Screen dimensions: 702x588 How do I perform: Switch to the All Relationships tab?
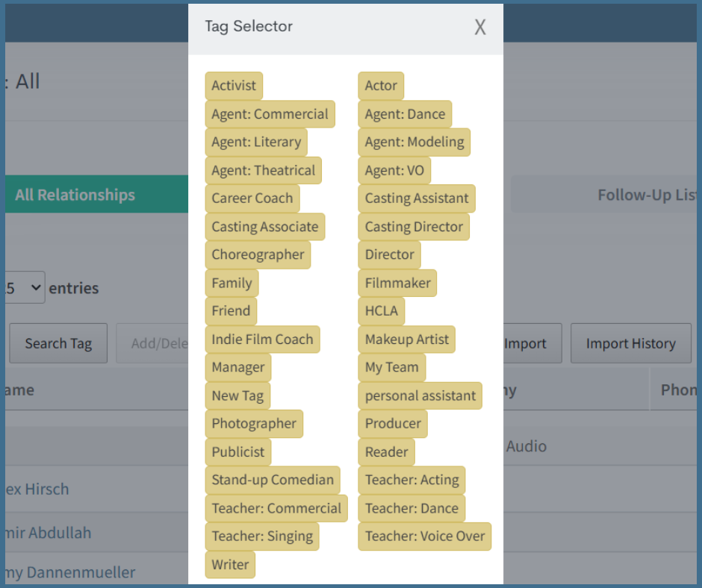(75, 195)
